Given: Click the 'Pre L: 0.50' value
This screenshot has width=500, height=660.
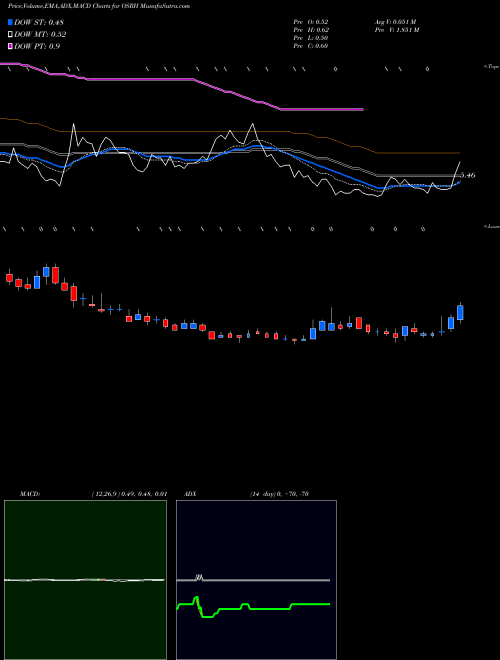Looking at the screenshot, I should pos(311,38).
